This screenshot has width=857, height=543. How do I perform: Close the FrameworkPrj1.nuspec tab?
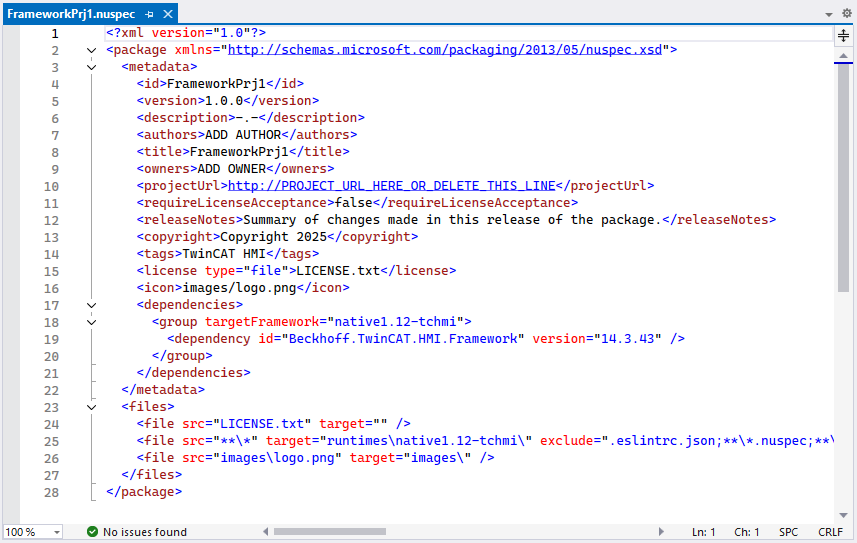(168, 14)
